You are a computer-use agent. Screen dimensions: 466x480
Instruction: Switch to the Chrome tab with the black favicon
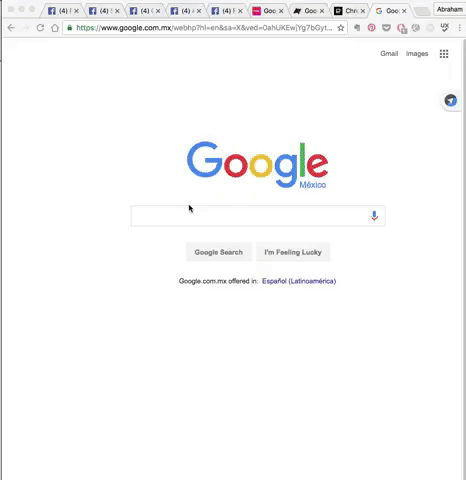[350, 11]
